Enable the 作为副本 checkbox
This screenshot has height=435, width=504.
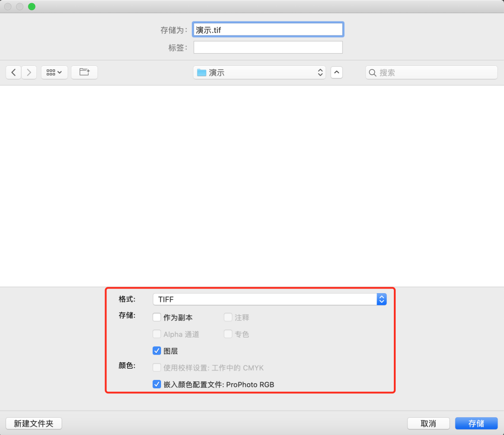point(157,317)
